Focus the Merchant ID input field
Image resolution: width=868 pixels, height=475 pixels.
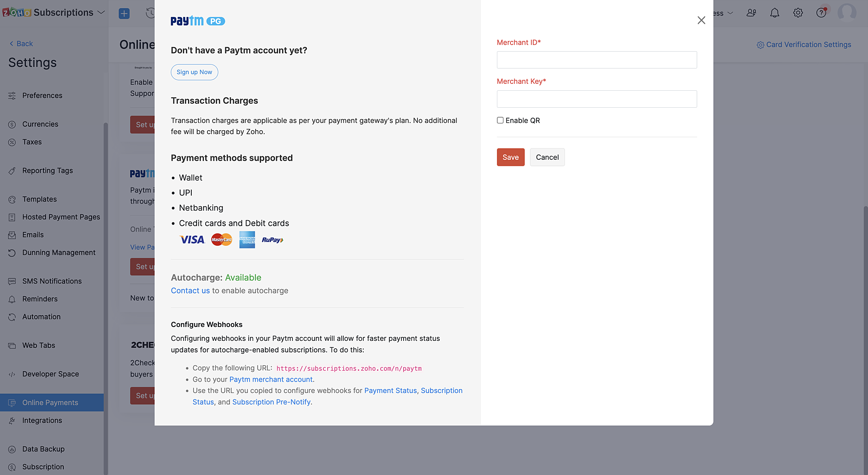(597, 60)
